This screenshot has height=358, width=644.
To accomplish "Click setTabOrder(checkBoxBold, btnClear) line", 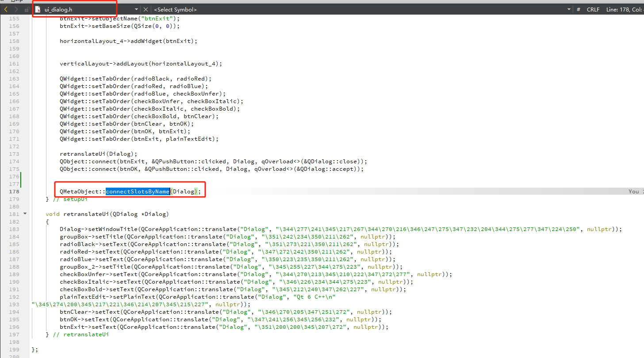I will pos(139,116).
